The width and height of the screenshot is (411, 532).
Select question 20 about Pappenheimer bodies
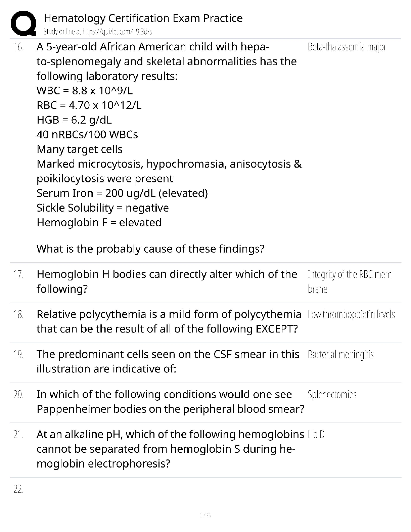(x=171, y=401)
